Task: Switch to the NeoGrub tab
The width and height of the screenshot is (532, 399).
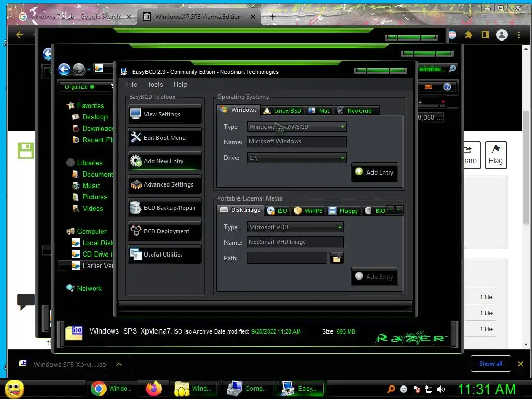Action: 355,111
